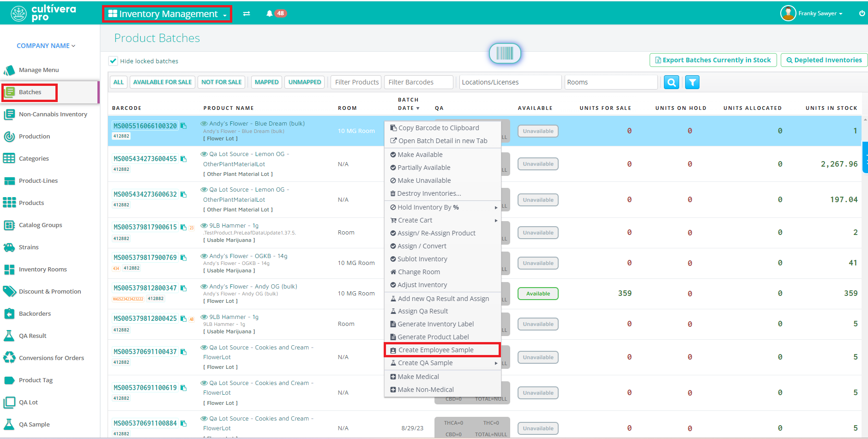Open the notifications bell icon
This screenshot has height=439, width=868.
pos(270,13)
